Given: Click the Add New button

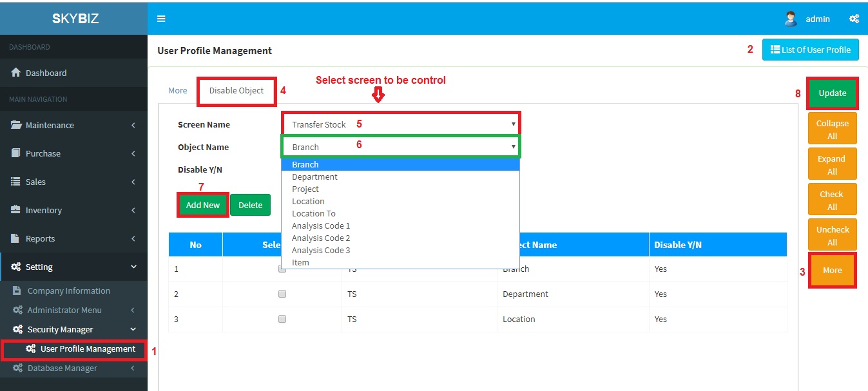Looking at the screenshot, I should coord(202,205).
